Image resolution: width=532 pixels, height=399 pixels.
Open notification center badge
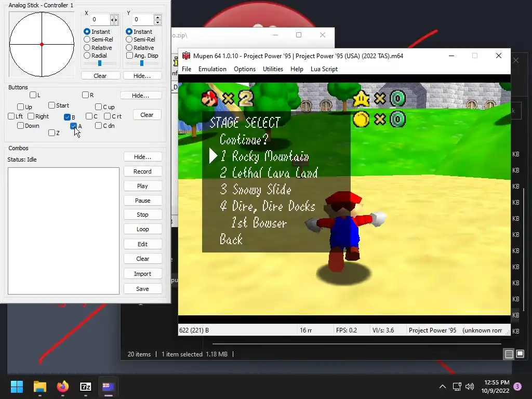(517, 387)
